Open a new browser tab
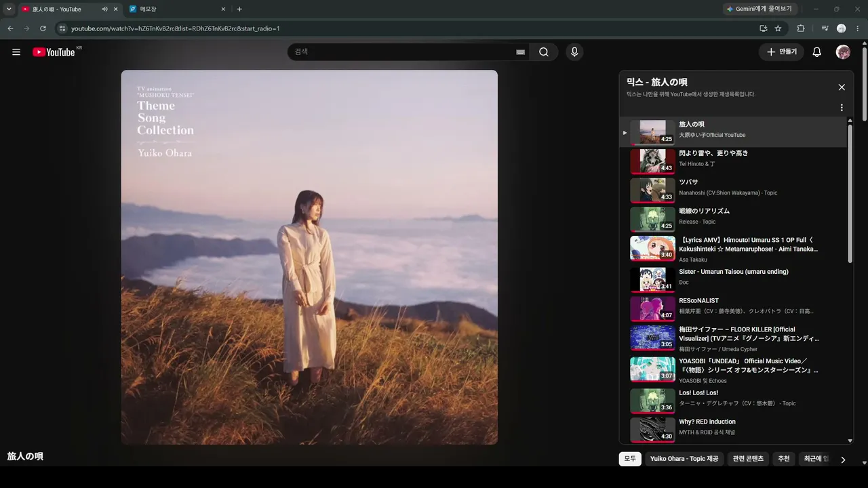This screenshot has width=868, height=488. tap(239, 9)
